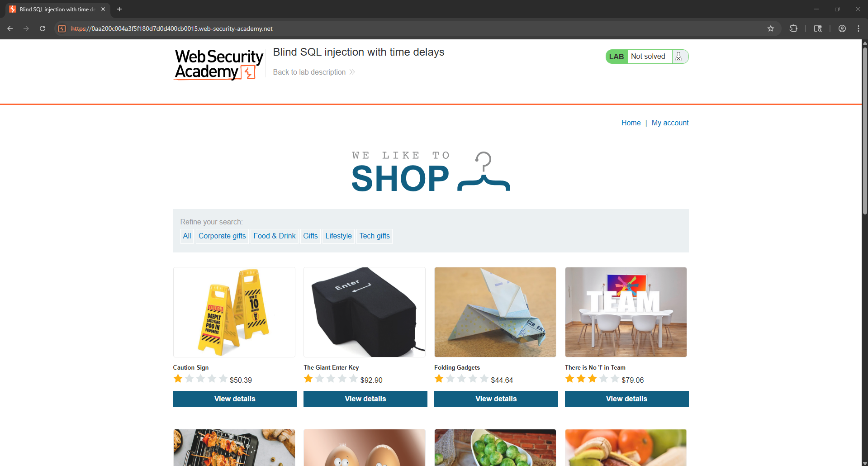Open the extensions puzzle icon

pyautogui.click(x=793, y=29)
